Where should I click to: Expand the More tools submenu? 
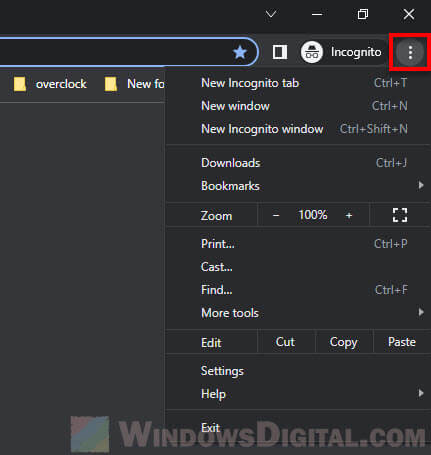tap(298, 313)
